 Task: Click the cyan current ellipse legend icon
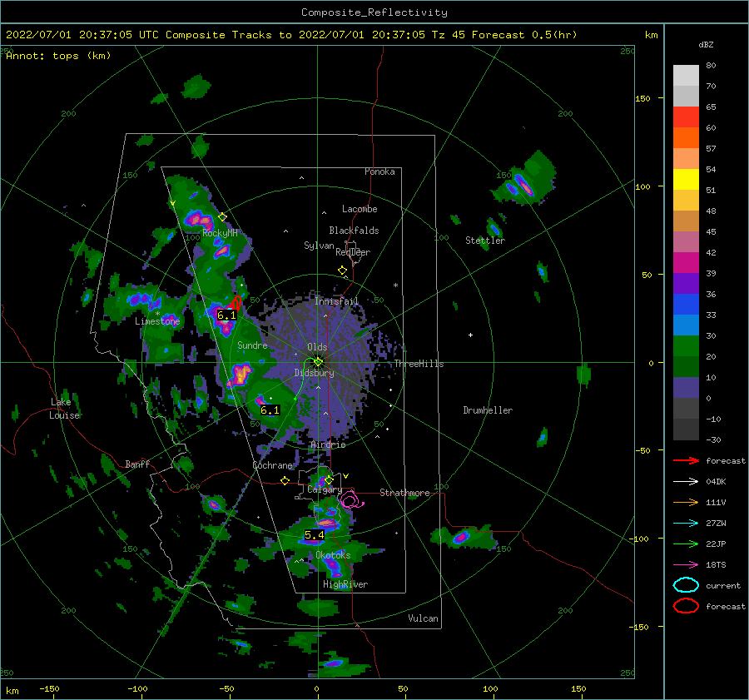tap(686, 585)
